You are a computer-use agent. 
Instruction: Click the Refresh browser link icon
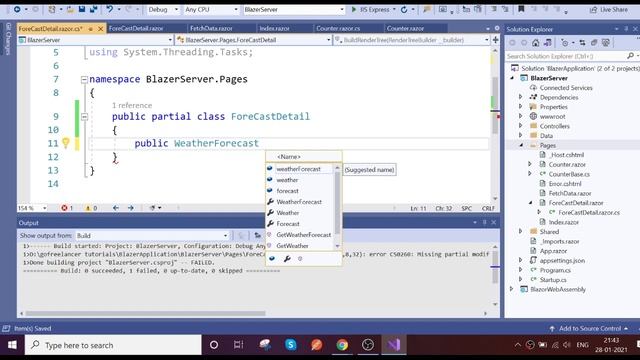(404, 9)
